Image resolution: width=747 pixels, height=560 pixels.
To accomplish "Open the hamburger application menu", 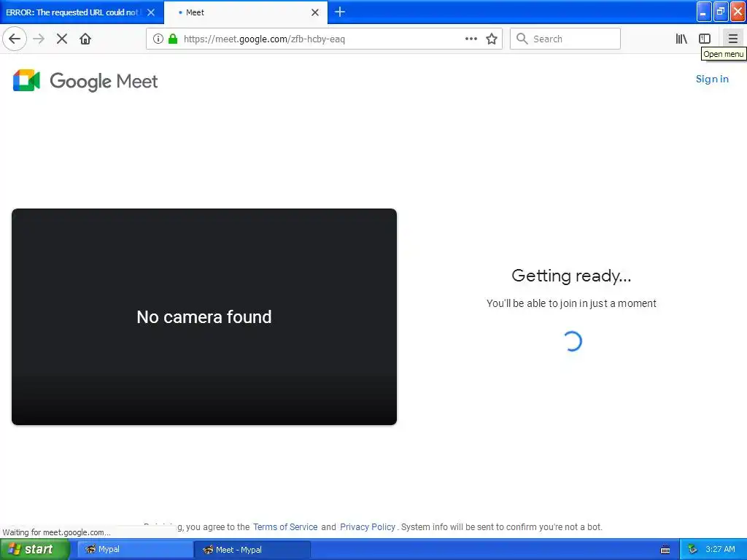I will tap(732, 39).
